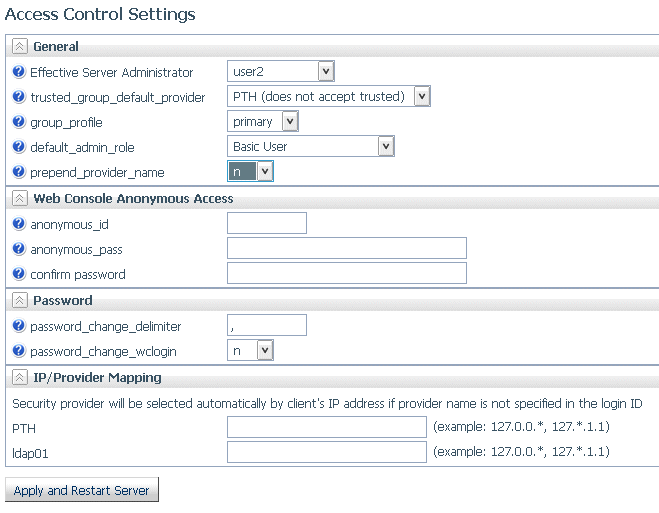This screenshot has width=659, height=513.
Task: Open help for trusted_group_default_provider
Action: point(18,97)
